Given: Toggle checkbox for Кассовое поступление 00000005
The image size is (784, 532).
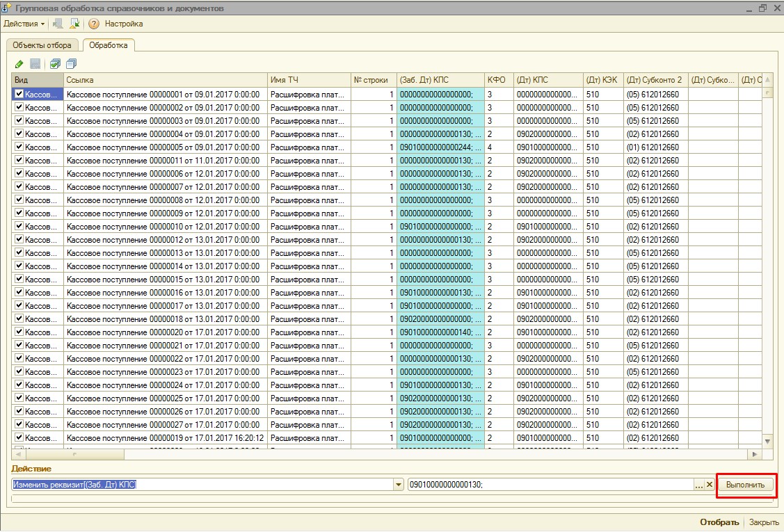Looking at the screenshot, I should (19, 147).
